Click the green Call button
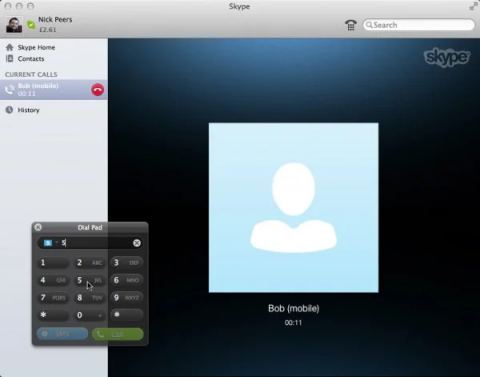480x377 pixels. [118, 334]
